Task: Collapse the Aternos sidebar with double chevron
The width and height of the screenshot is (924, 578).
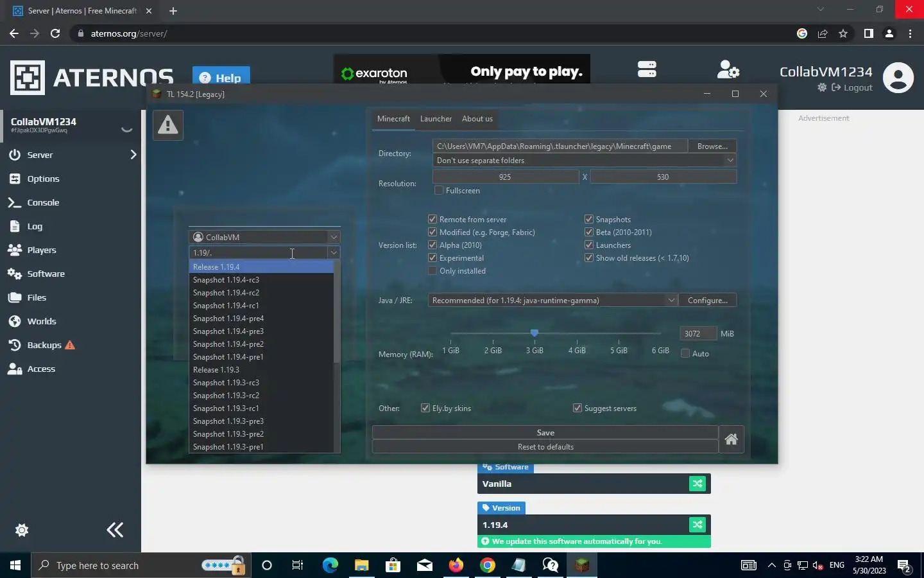Action: (x=115, y=530)
